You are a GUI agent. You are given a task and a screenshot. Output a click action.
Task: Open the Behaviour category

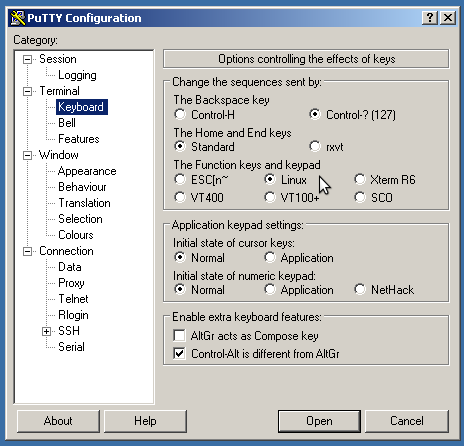point(82,187)
